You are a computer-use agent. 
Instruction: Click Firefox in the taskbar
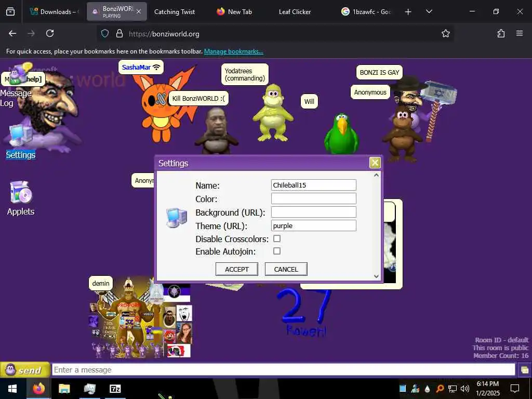tap(38, 389)
